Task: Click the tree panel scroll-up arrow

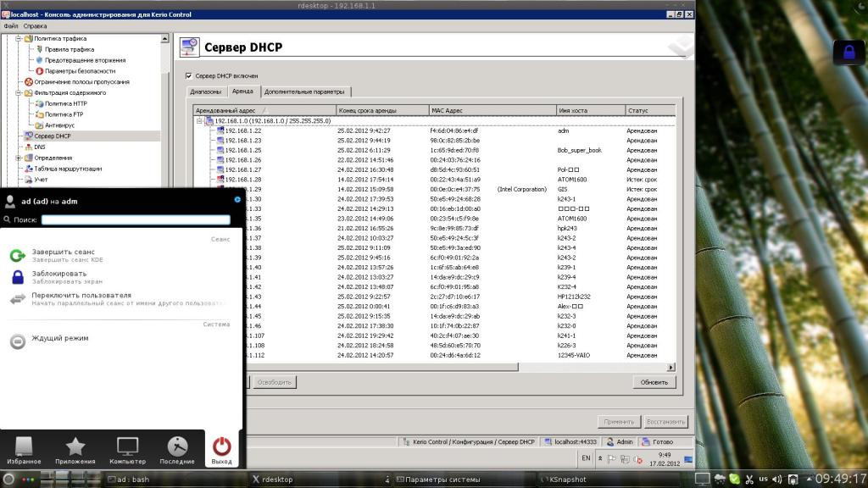Action: 165,39
